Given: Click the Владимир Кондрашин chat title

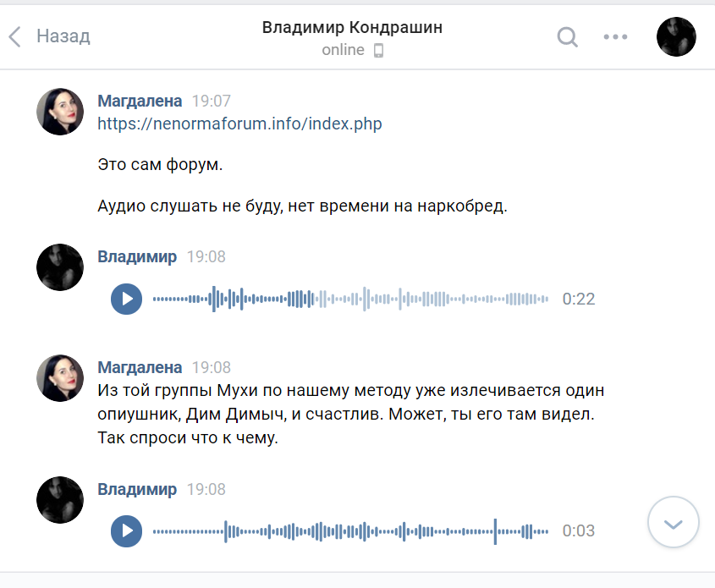Looking at the screenshot, I should tap(352, 27).
